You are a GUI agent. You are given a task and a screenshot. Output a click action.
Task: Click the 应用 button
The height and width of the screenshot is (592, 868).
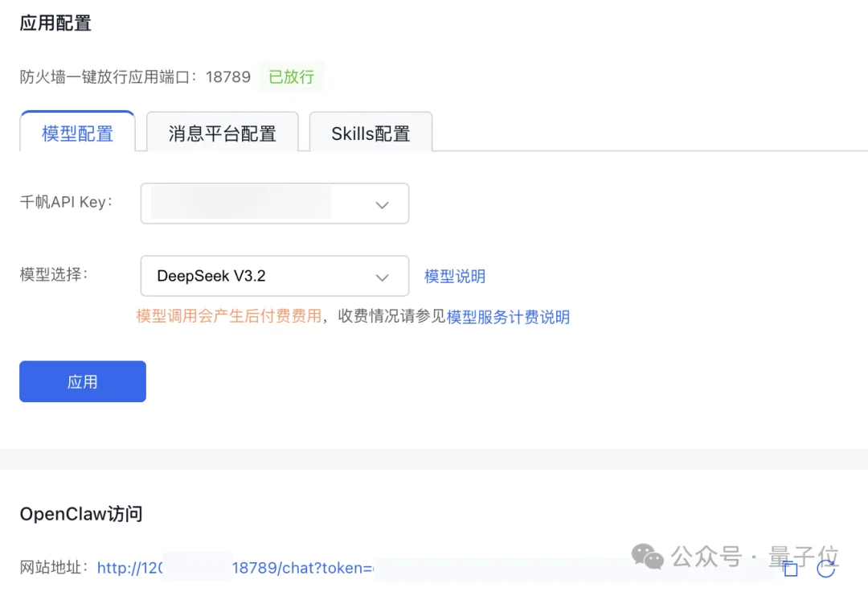tap(82, 381)
